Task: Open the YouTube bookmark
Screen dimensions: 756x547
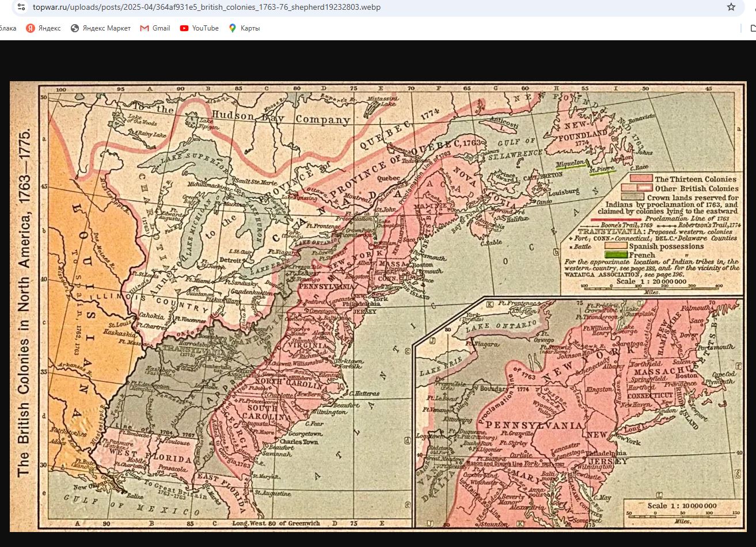Action: (199, 28)
